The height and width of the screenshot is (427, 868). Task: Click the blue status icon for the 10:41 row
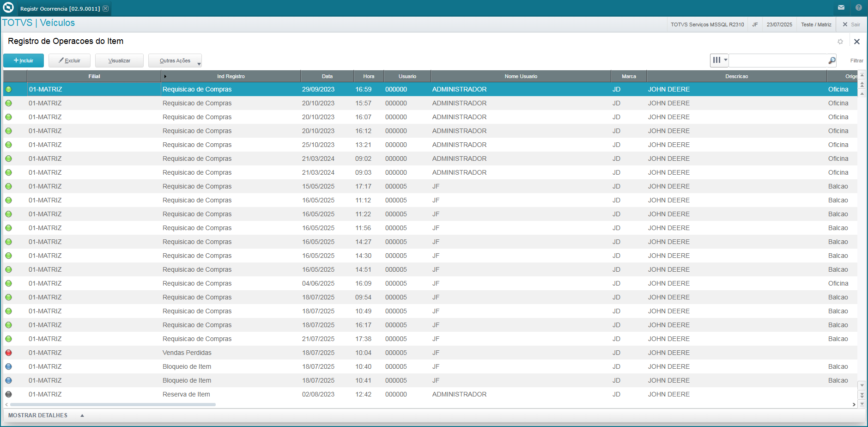(9, 380)
